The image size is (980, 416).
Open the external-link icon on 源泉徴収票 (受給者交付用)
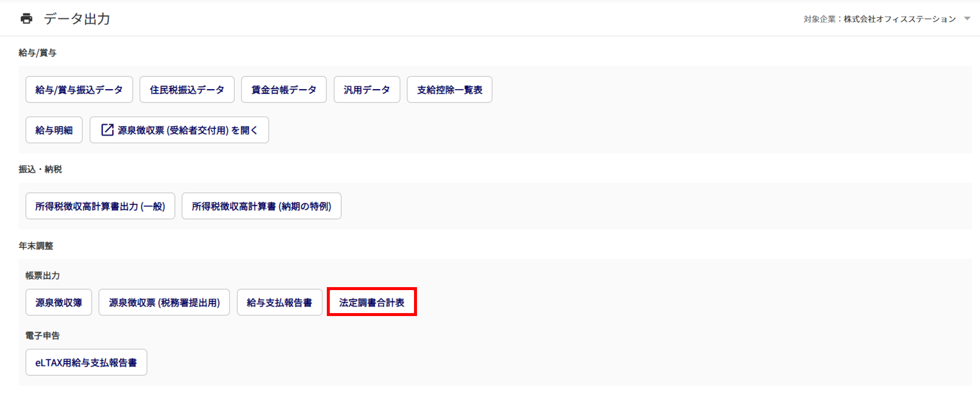pyautogui.click(x=107, y=130)
